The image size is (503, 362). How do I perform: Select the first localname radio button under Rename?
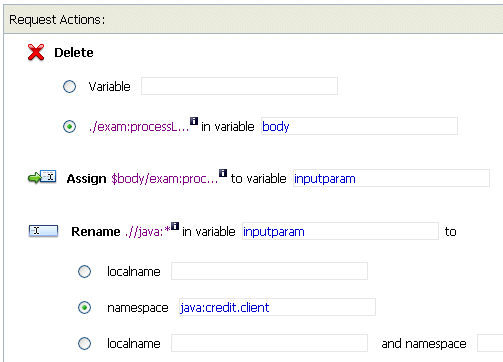84,271
